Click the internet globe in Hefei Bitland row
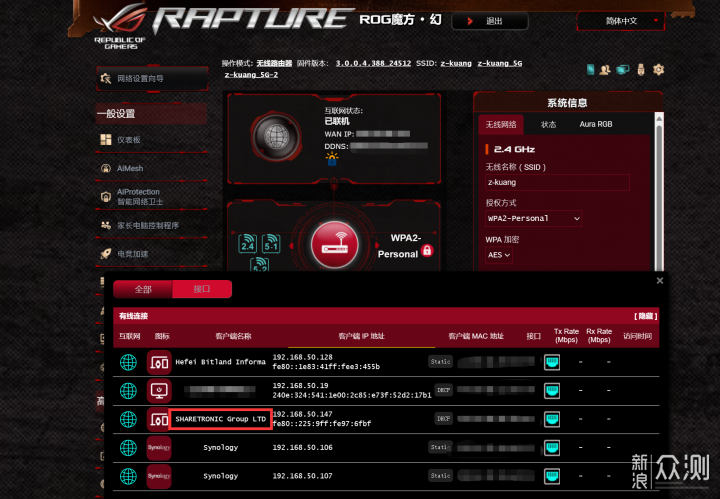This screenshot has width=720, height=499. [128, 362]
